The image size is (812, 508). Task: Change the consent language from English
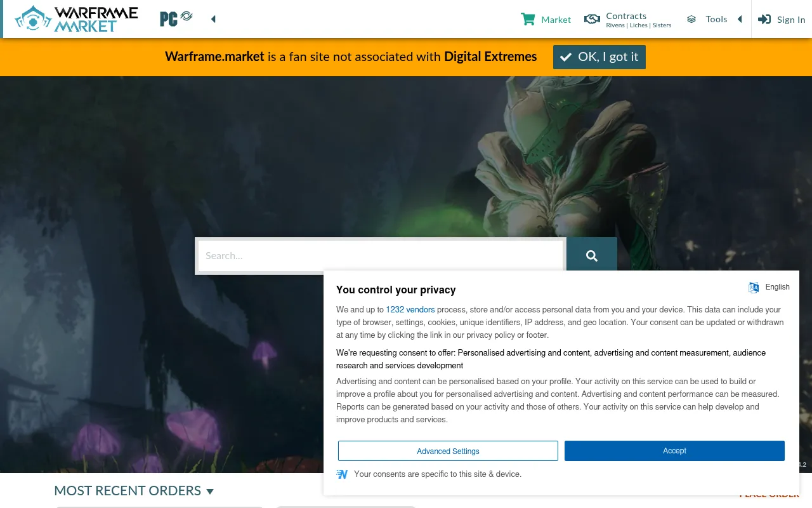(x=777, y=287)
